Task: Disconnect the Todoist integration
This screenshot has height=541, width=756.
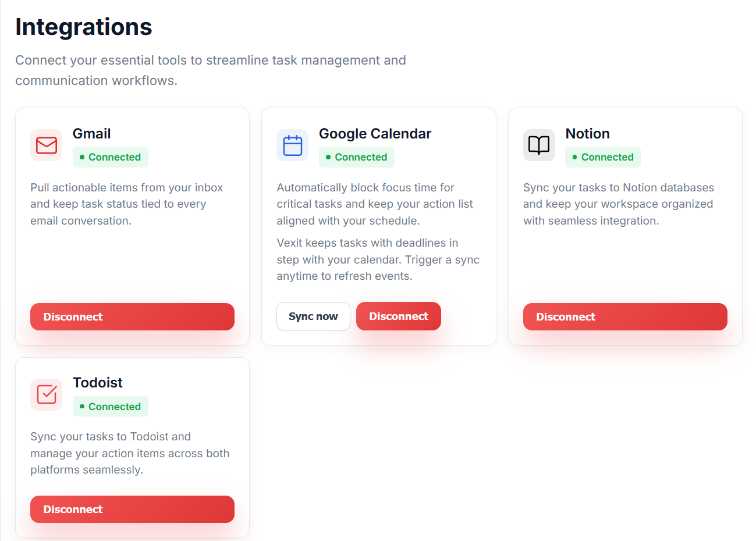Action: point(132,509)
